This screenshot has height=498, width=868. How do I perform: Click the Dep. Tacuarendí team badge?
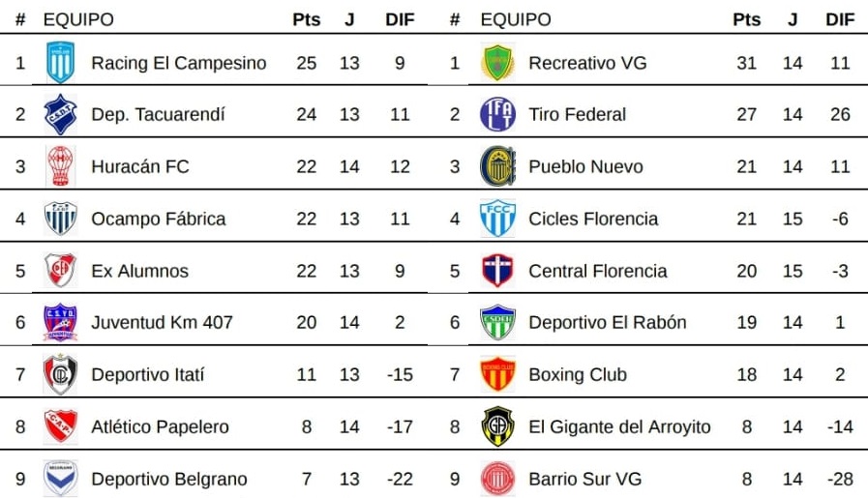61,114
